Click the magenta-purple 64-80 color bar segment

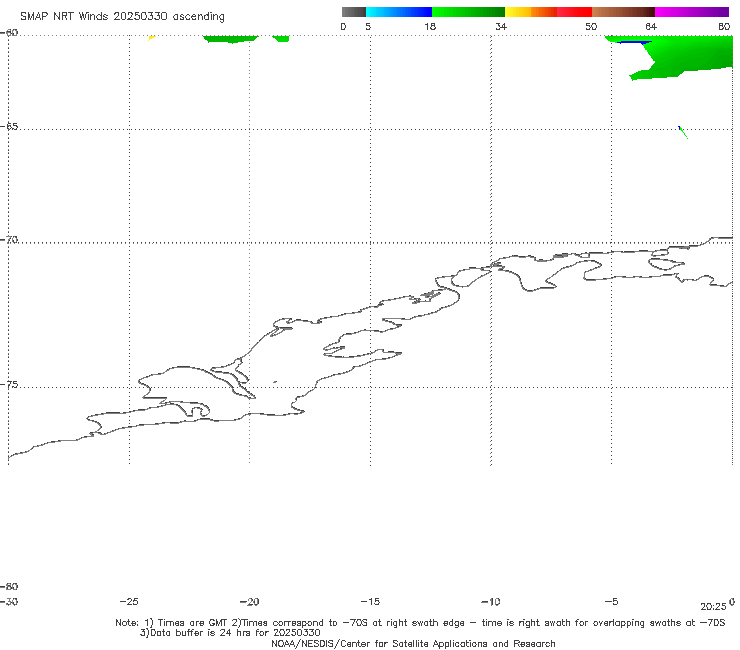click(692, 12)
